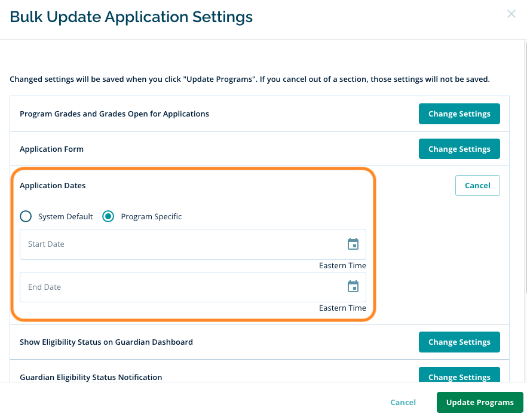Change Guardian Eligibility Status Notification settings

click(459, 376)
